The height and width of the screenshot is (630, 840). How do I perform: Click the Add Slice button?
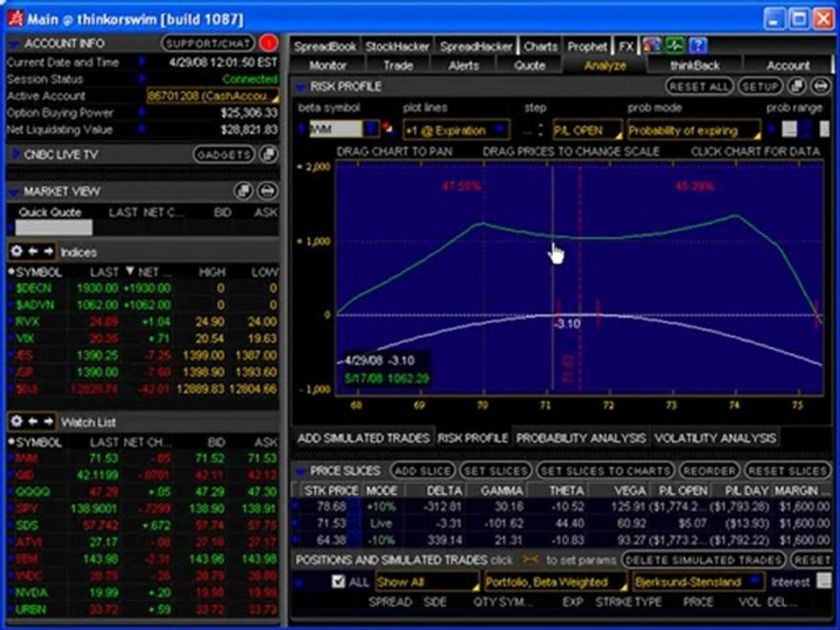(x=423, y=471)
